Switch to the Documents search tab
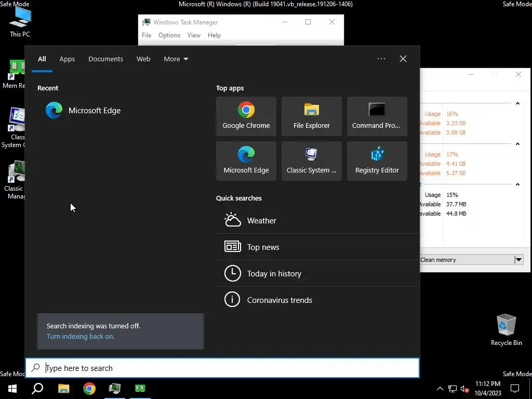 [105, 59]
